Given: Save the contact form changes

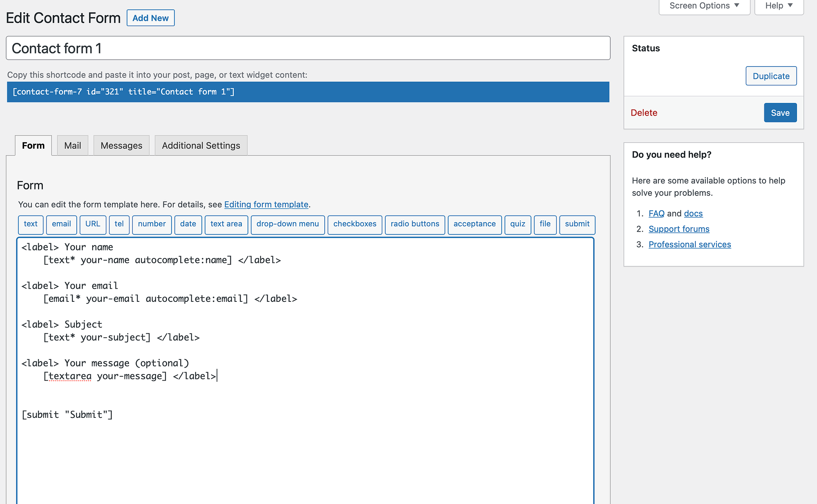Looking at the screenshot, I should click(x=780, y=113).
